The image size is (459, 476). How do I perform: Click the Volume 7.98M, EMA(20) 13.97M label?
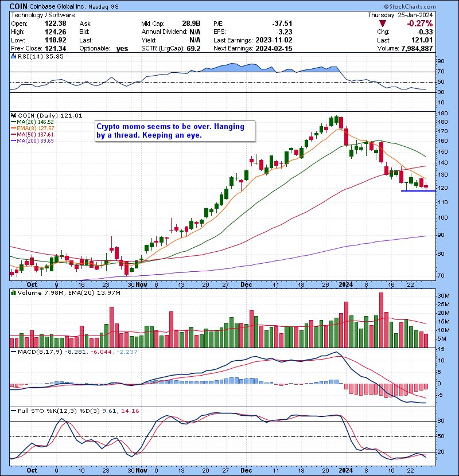click(x=69, y=293)
